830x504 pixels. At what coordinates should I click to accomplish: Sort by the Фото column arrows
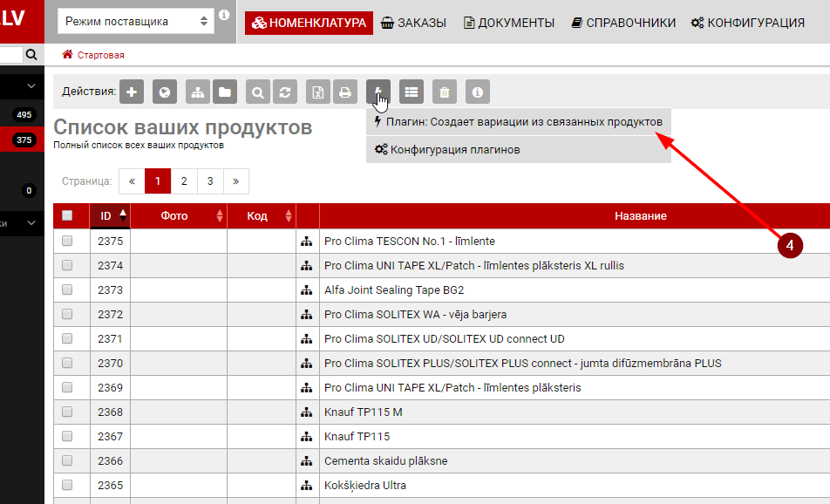pyautogui.click(x=220, y=216)
